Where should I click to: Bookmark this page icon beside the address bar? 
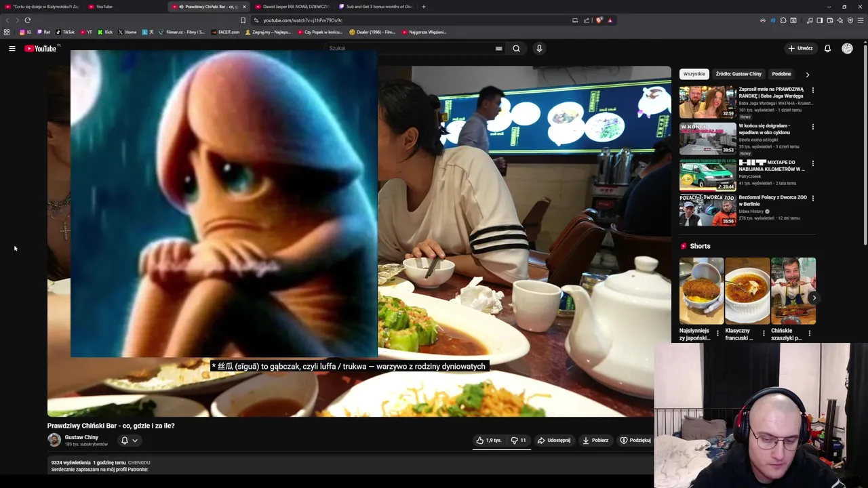click(x=243, y=20)
